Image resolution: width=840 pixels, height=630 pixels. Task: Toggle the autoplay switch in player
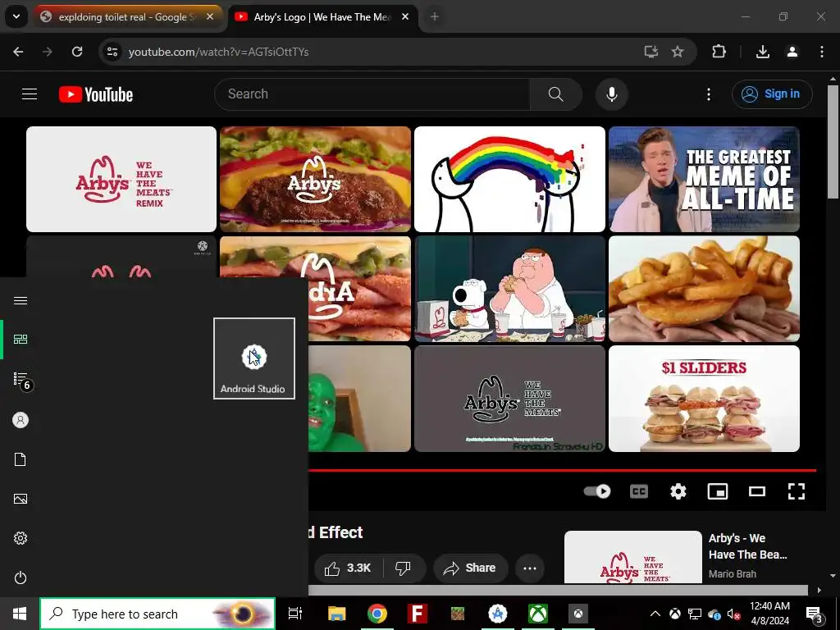597,491
